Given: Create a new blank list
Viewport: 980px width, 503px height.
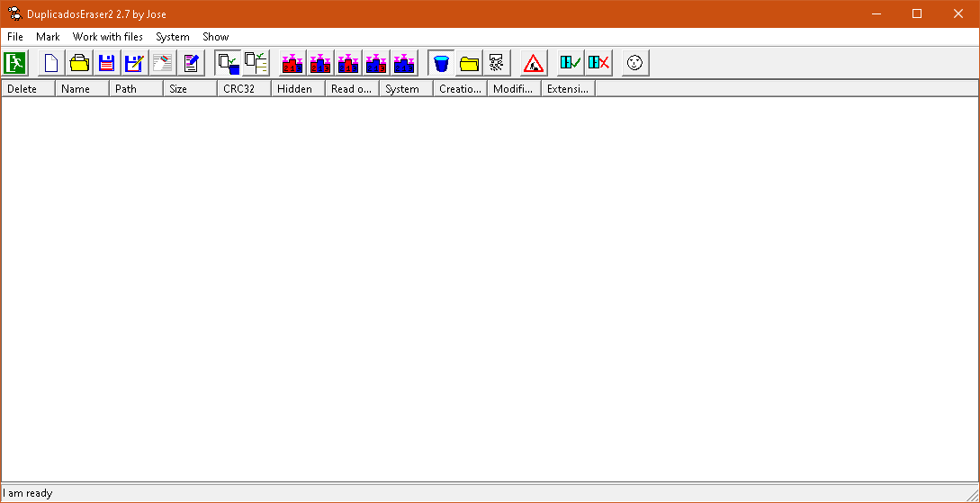Looking at the screenshot, I should tap(51, 63).
